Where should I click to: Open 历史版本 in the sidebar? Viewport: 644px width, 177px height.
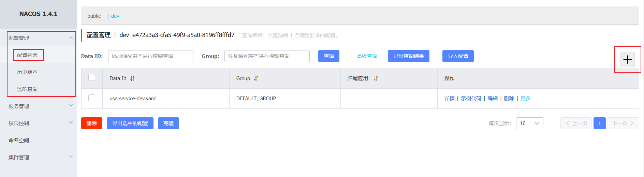(27, 72)
